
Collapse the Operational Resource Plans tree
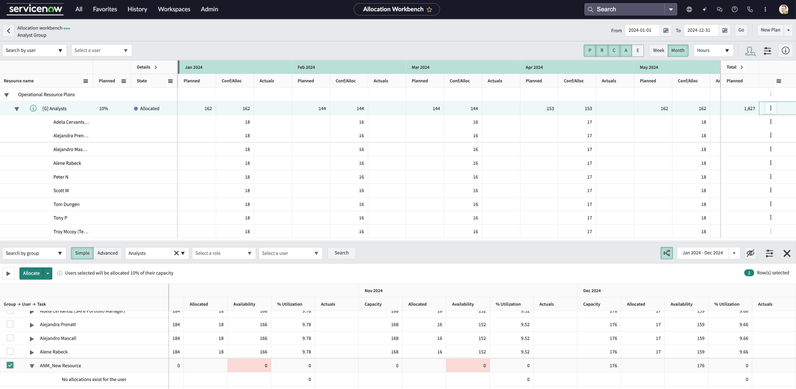tap(7, 94)
